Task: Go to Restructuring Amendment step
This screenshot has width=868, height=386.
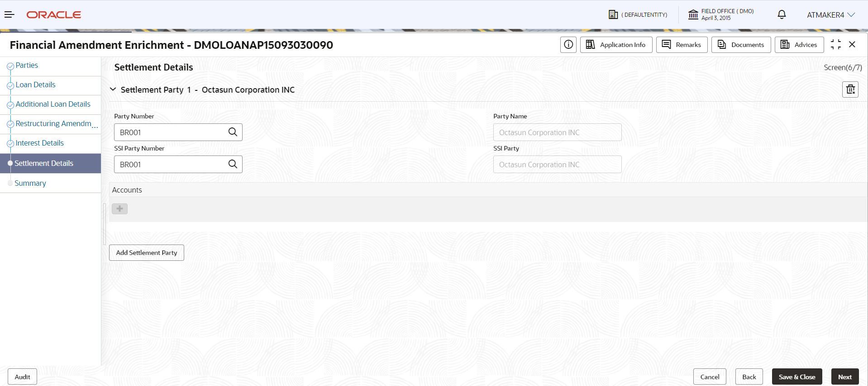Action: 56,123
